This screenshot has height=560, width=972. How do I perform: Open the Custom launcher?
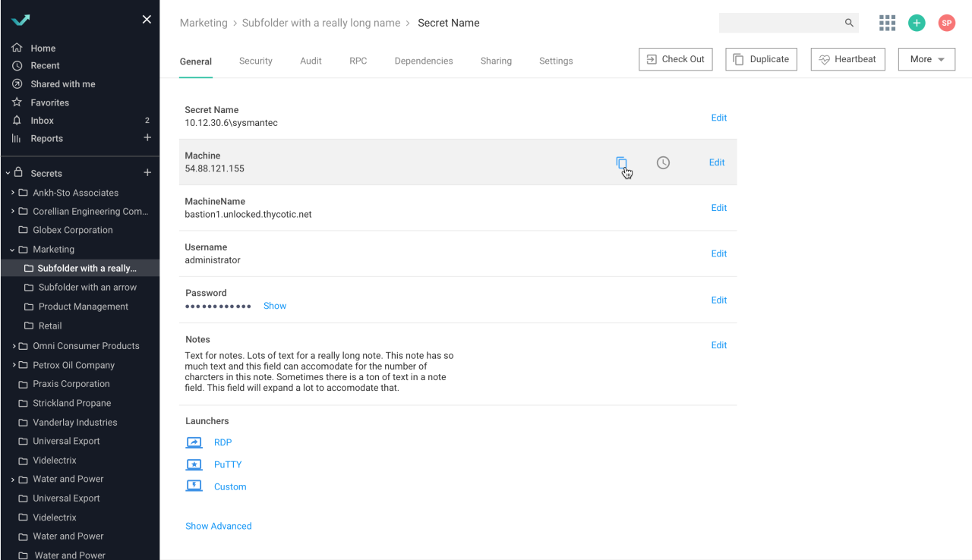230,486
